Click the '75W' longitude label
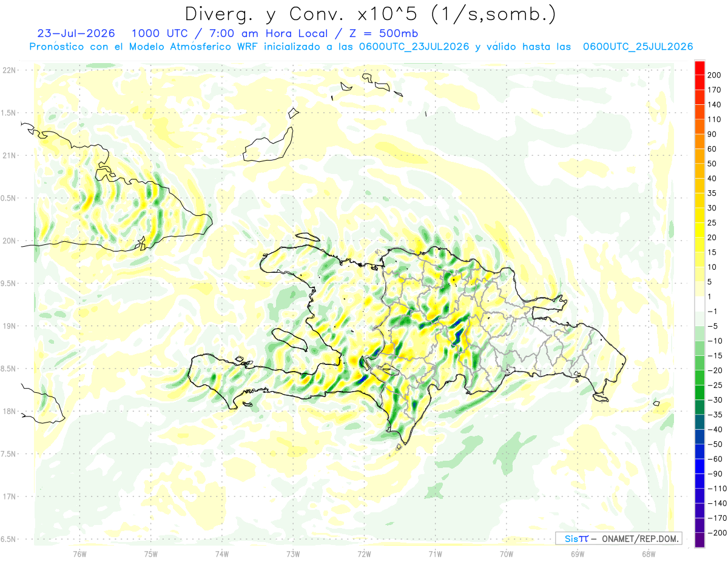The image size is (728, 562). (x=151, y=553)
